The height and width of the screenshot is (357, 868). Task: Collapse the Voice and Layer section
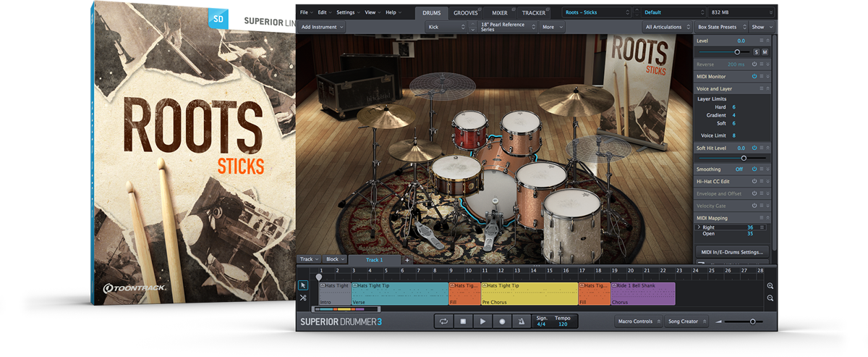coord(767,88)
